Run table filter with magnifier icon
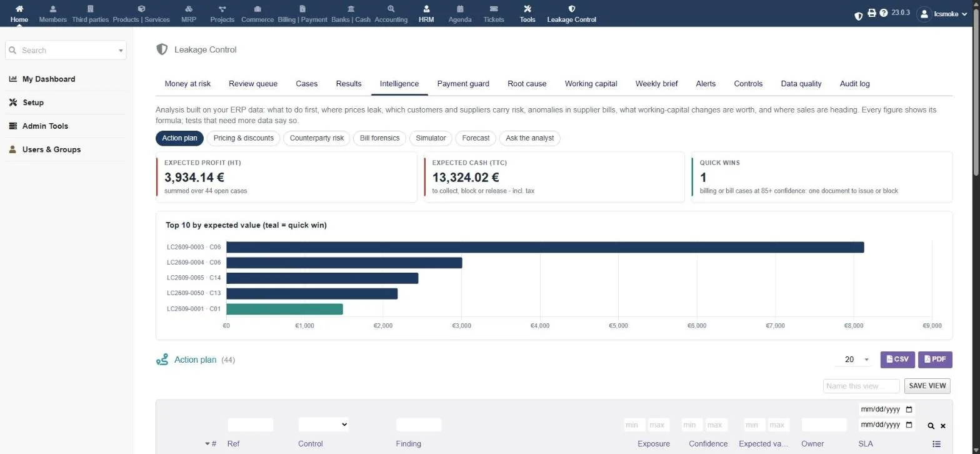This screenshot has height=454, width=980. 931,426
